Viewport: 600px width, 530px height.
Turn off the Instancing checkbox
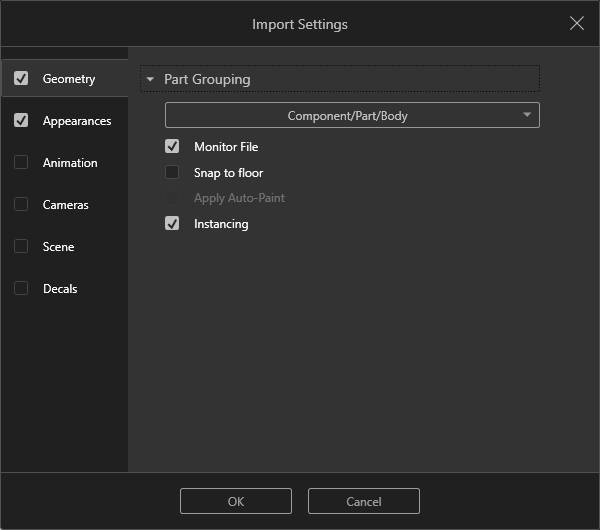coord(172,223)
